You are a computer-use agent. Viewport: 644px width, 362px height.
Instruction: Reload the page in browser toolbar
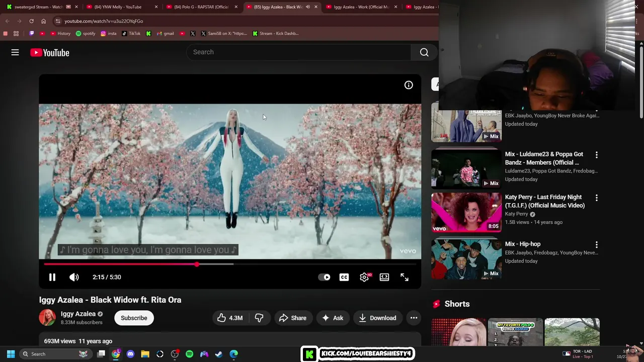click(x=31, y=21)
